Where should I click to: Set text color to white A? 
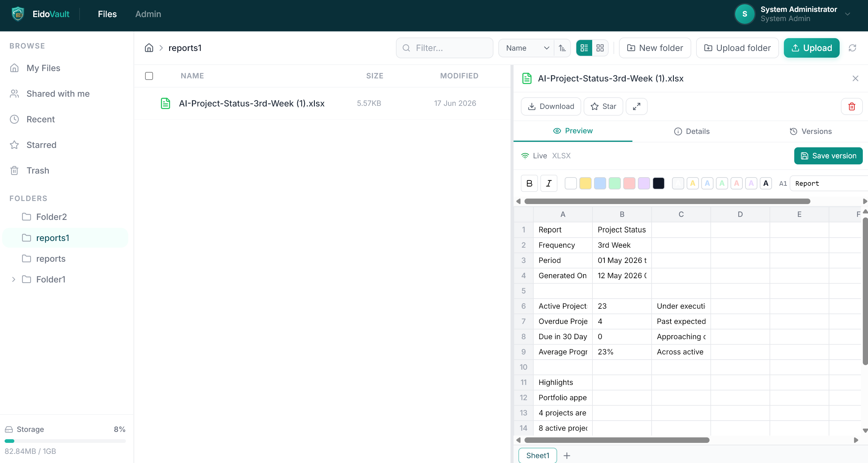point(678,183)
